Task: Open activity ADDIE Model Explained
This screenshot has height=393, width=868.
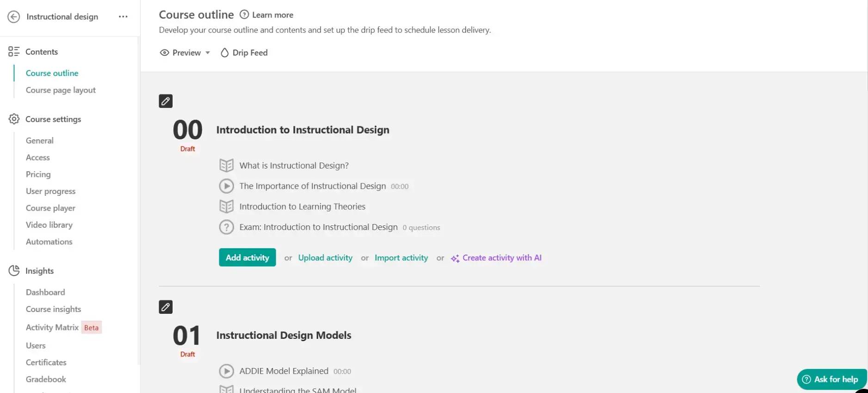Action: point(284,371)
